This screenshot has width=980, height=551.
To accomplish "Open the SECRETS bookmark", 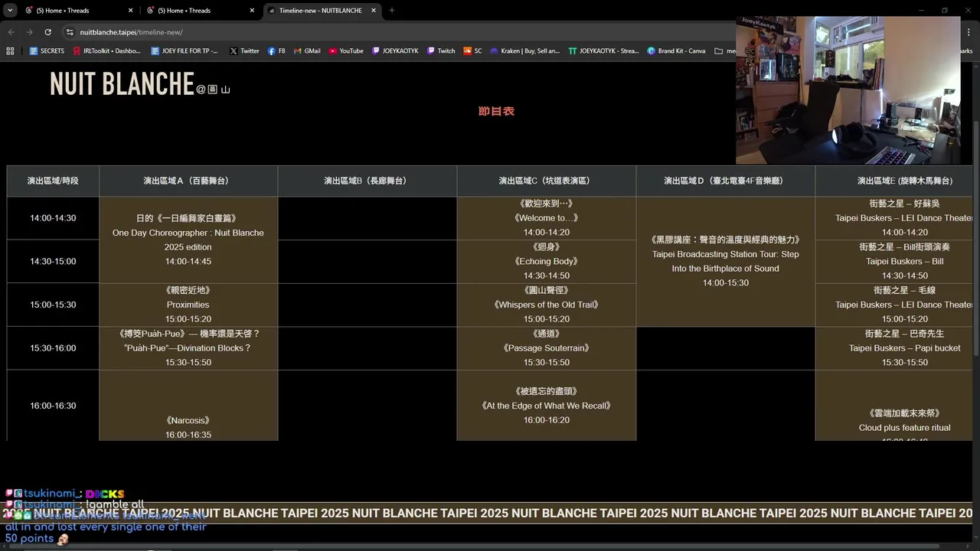I will click(x=47, y=51).
